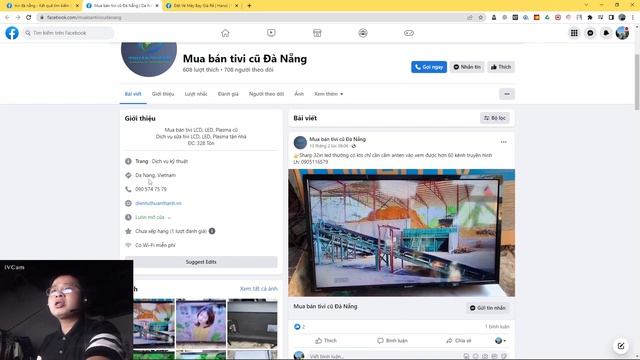Like the page with Thích button
Screen dimensions: 640x360
point(501,67)
